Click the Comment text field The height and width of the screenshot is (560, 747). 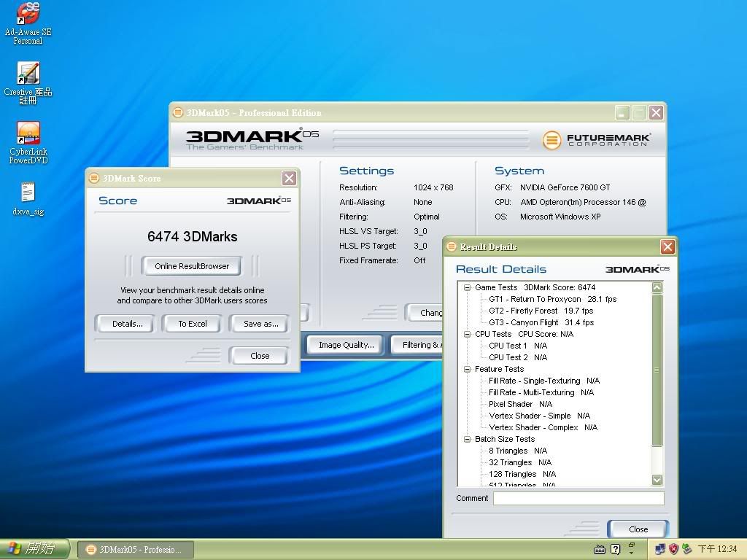coord(578,498)
